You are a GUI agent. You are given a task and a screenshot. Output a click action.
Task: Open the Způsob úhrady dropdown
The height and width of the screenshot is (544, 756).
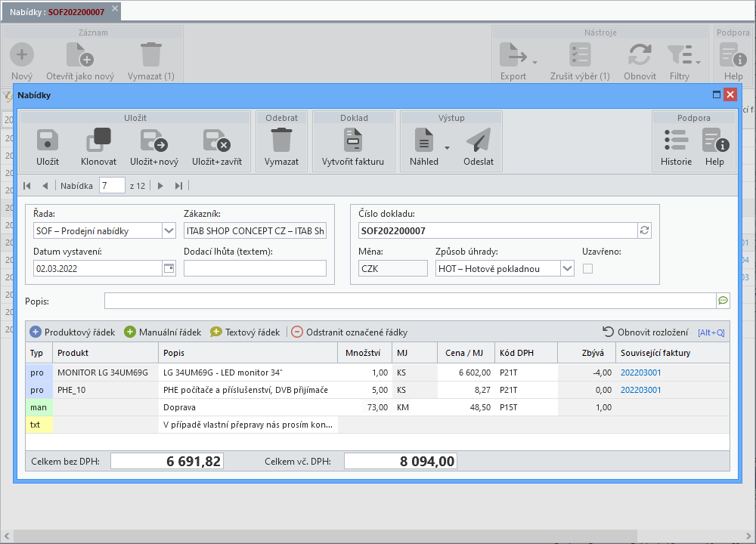click(567, 268)
